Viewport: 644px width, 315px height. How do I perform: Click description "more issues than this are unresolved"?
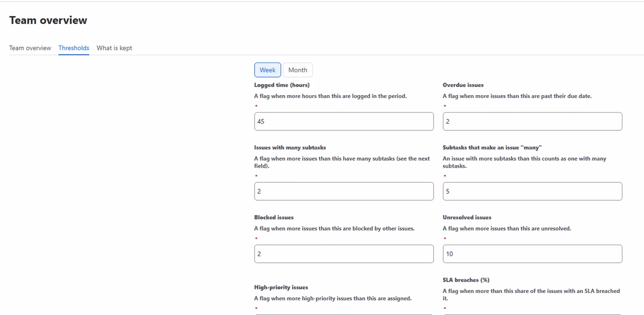(507, 228)
